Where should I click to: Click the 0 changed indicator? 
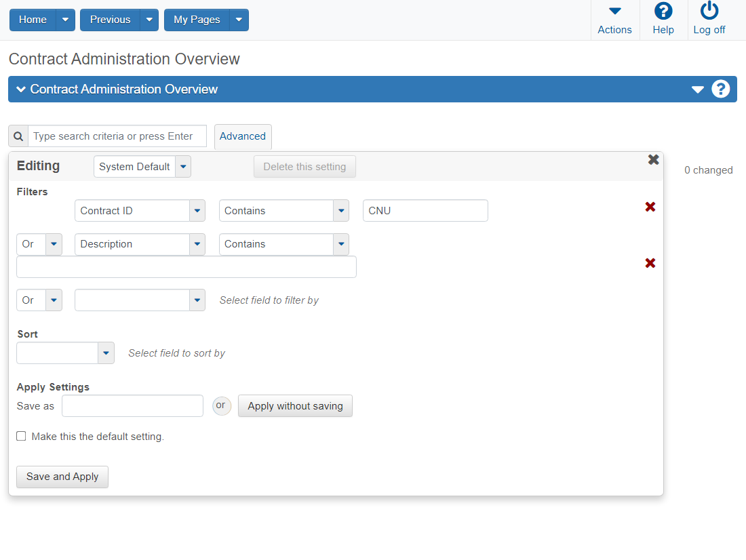click(x=709, y=170)
